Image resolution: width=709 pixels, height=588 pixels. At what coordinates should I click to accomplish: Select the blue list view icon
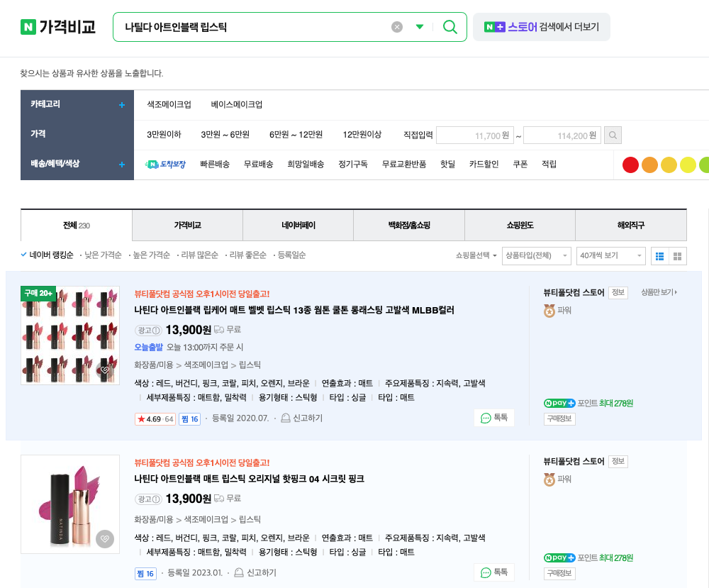click(659, 257)
